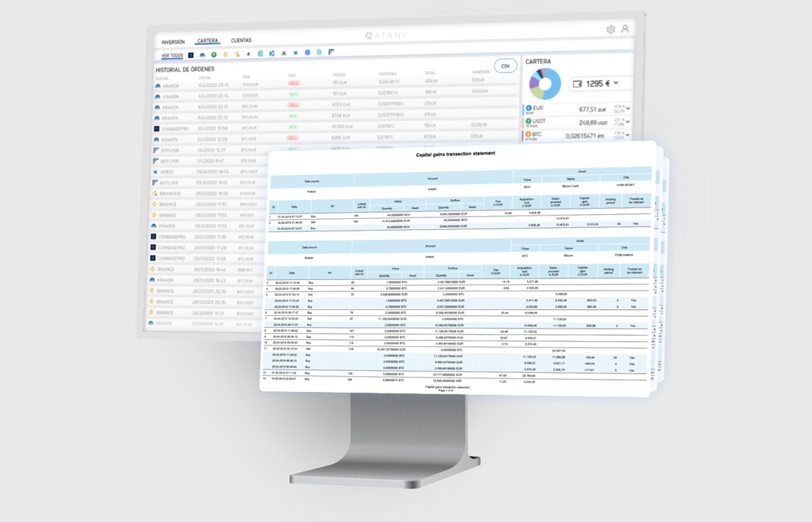This screenshot has width=812, height=522.
Task: Click the portfolio donut chart
Action: (544, 84)
